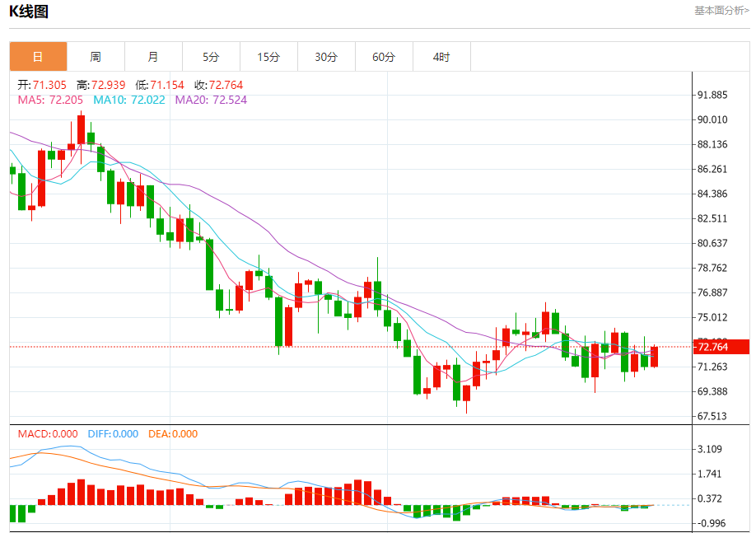This screenshot has width=756, height=533.
Task: Click the MACD:0.000 indicator label
Action: pos(48,433)
